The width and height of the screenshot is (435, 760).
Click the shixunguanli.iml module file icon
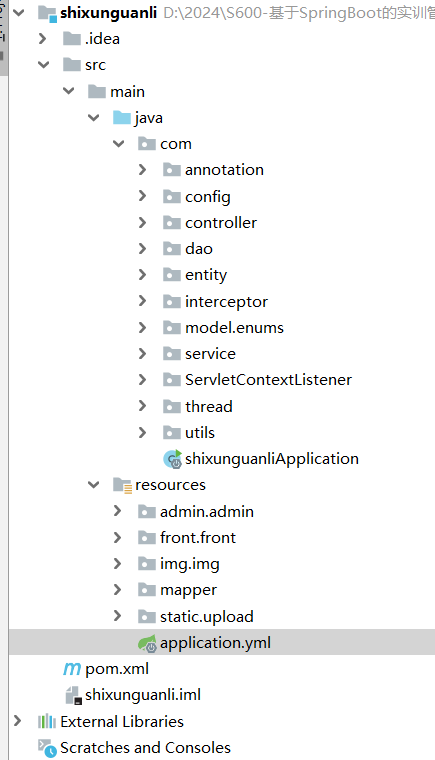click(73, 695)
